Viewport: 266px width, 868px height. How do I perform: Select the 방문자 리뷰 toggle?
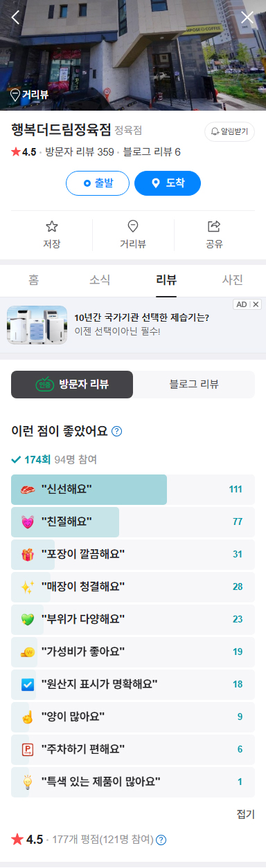[x=72, y=385]
